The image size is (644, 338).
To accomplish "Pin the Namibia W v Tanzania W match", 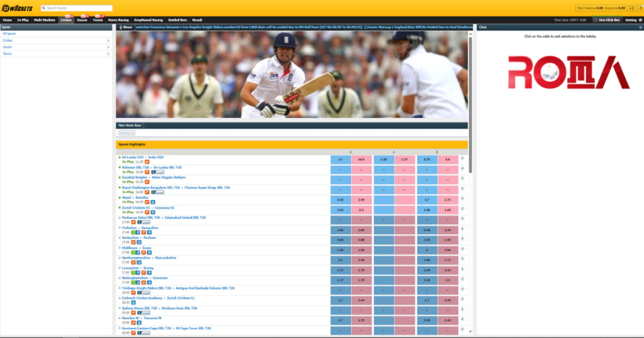I will tap(462, 319).
